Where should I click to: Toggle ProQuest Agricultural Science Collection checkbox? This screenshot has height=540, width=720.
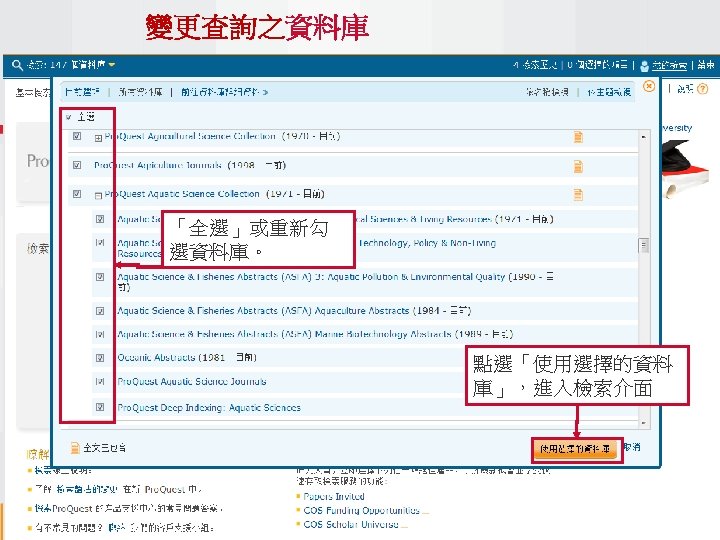click(77, 136)
